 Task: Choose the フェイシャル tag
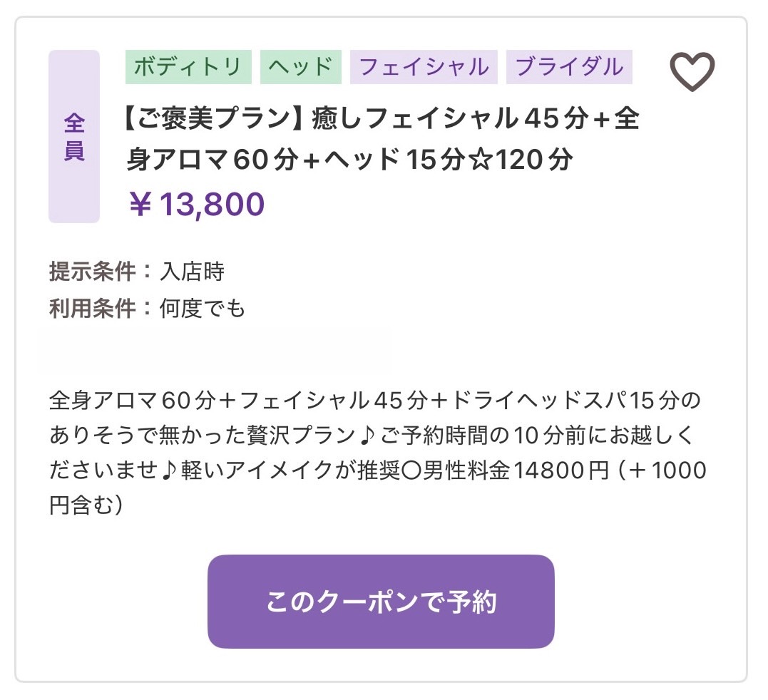(424, 66)
